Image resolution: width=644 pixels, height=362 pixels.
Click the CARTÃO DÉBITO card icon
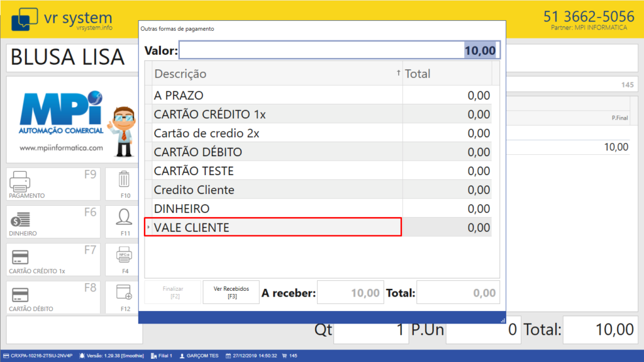tap(20, 295)
